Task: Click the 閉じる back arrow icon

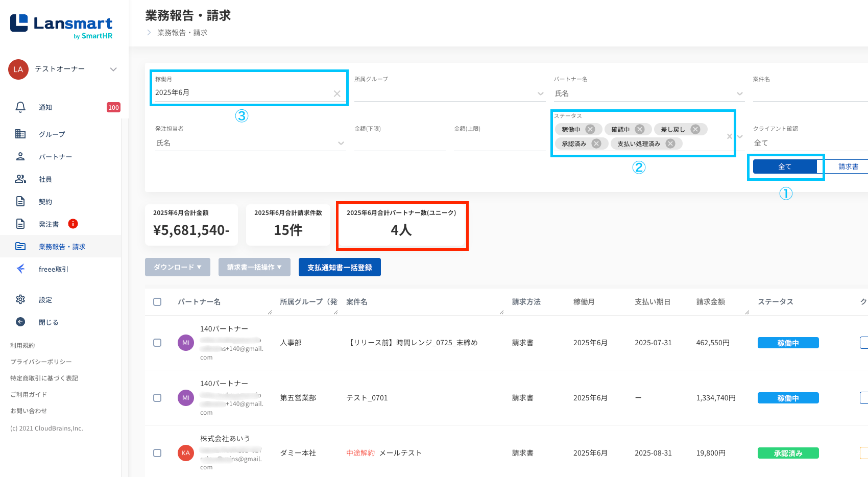Action: pos(20,322)
